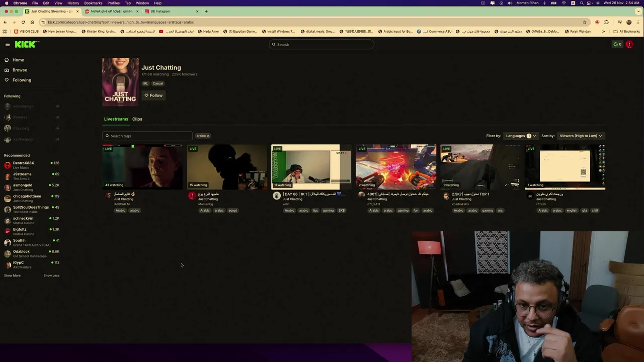The height and width of the screenshot is (362, 644).
Task: Open Following page in sidebar
Action: click(x=22, y=80)
